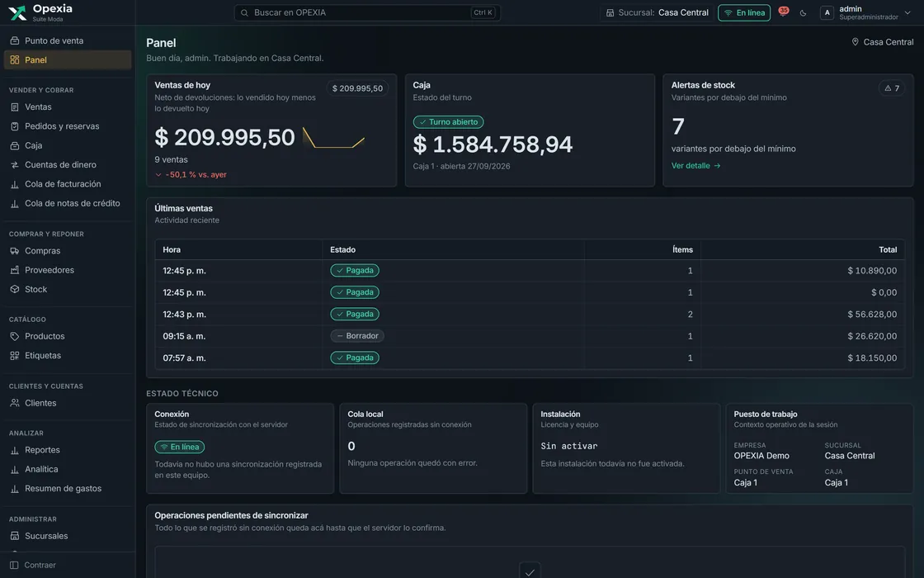Open the Sucursal Casa Central selector

coord(657,12)
